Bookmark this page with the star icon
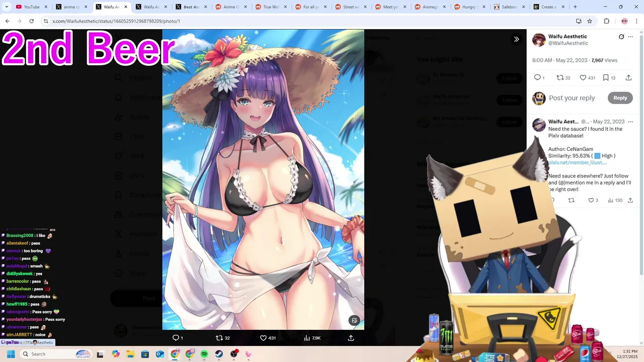 point(590,21)
